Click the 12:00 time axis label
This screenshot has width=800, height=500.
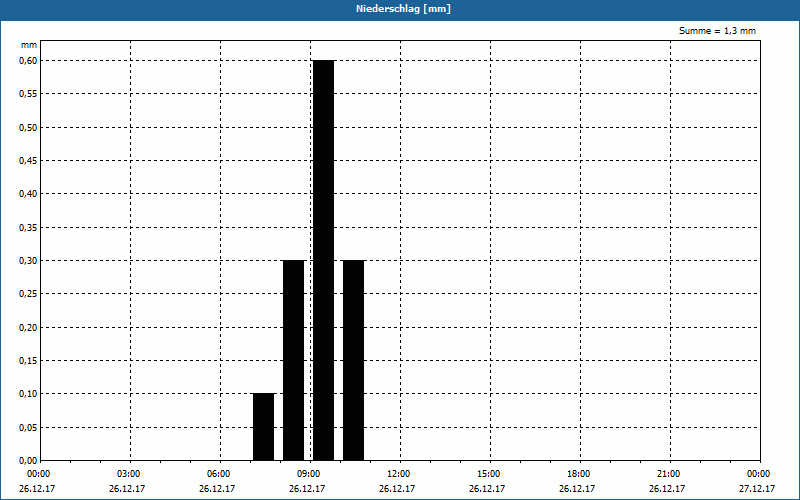[398, 474]
